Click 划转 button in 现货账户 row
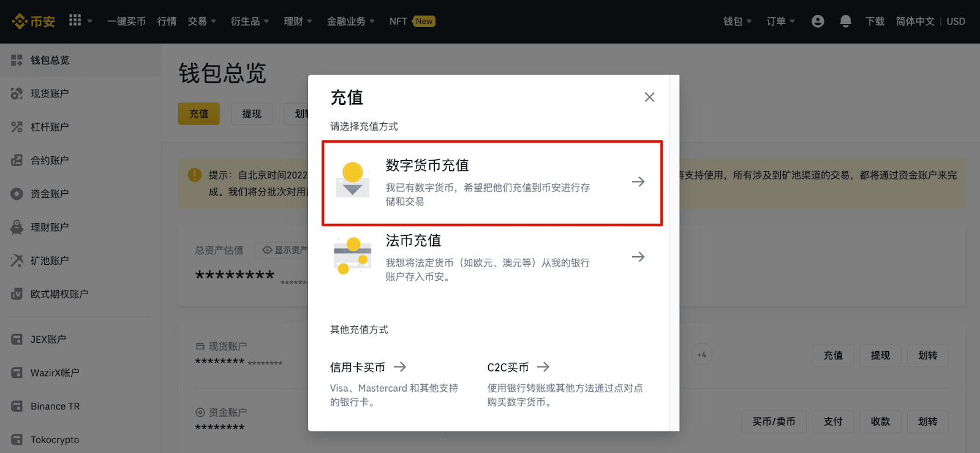Image resolution: width=980 pixels, height=453 pixels. [927, 356]
